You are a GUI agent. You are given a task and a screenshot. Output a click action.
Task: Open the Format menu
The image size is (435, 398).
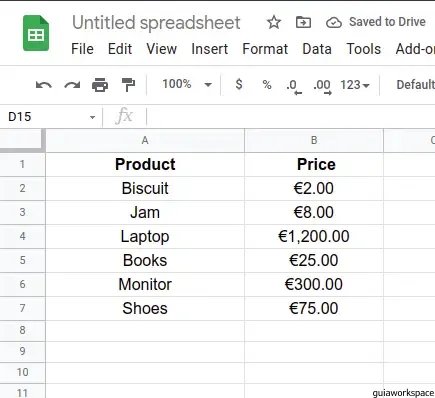(265, 49)
